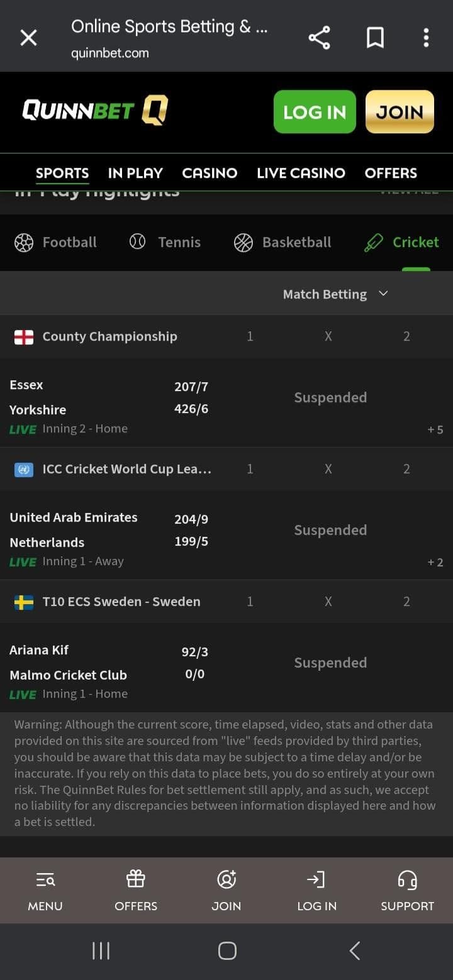Open the Football sport filter
This screenshot has width=453, height=980.
[55, 243]
